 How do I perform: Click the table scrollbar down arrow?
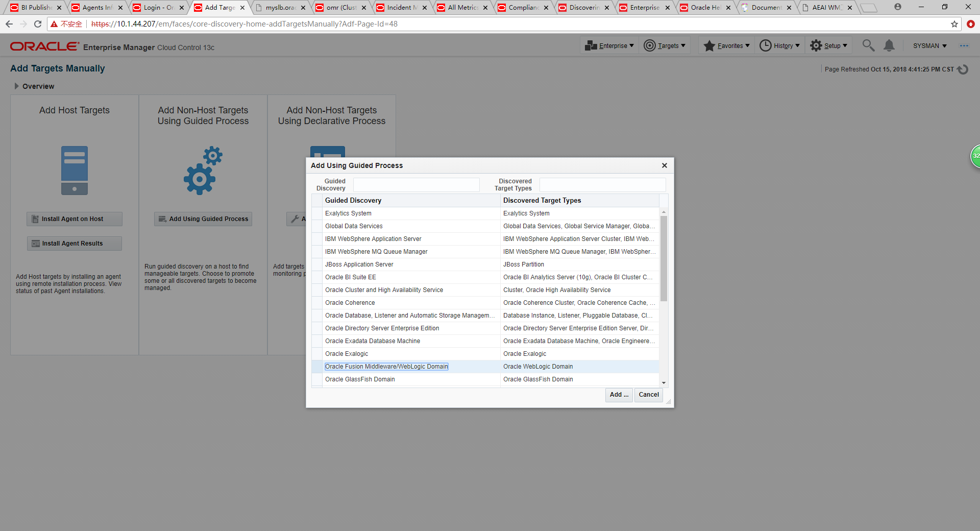(664, 383)
